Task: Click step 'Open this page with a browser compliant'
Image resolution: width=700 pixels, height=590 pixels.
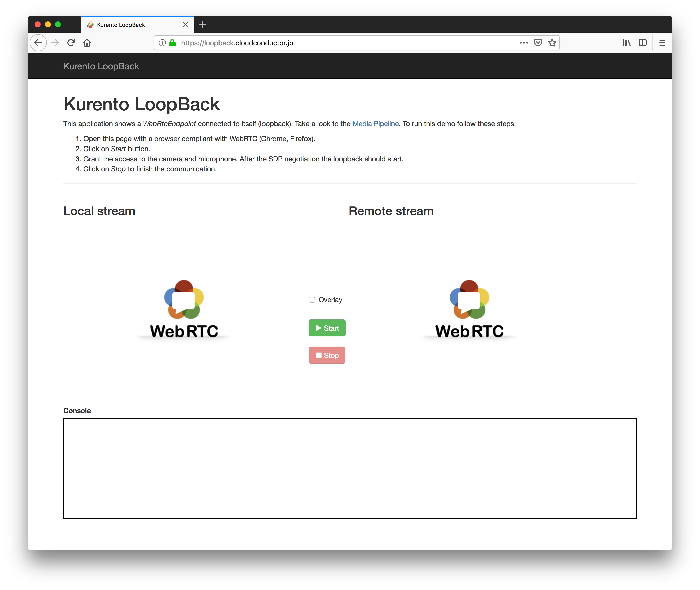Action: click(199, 139)
